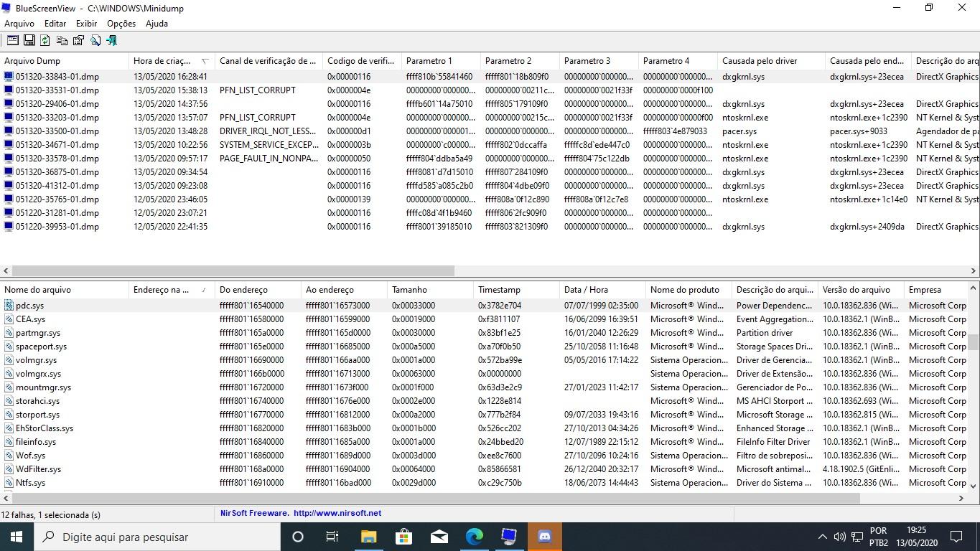980x551 pixels.
Task: Sort lower pane by Timestamp column
Action: coord(516,290)
